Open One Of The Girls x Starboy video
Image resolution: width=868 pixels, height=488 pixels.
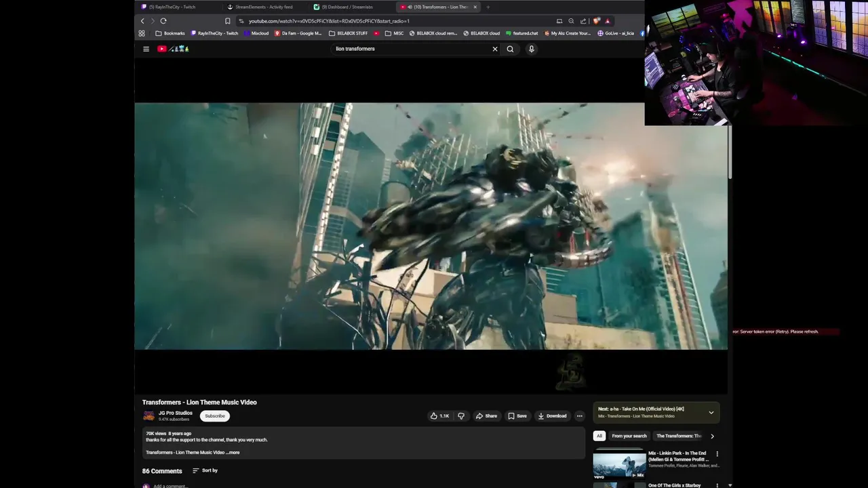[x=675, y=485]
